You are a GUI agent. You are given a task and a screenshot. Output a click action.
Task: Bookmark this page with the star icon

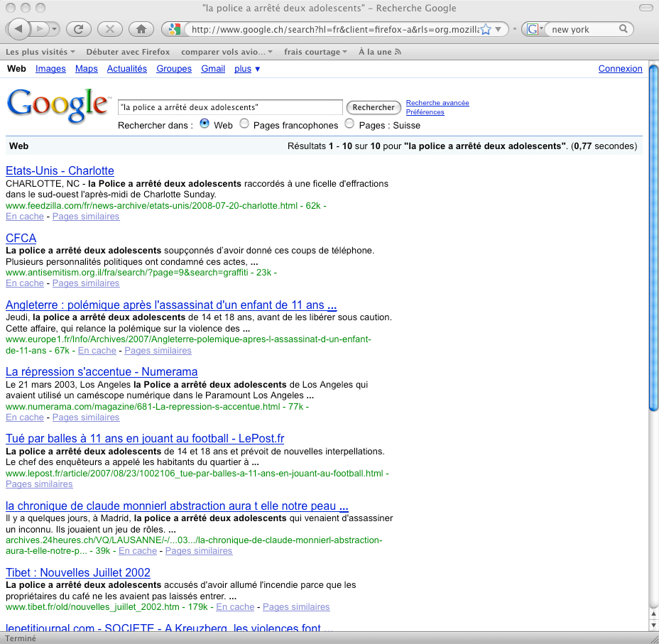[x=486, y=29]
